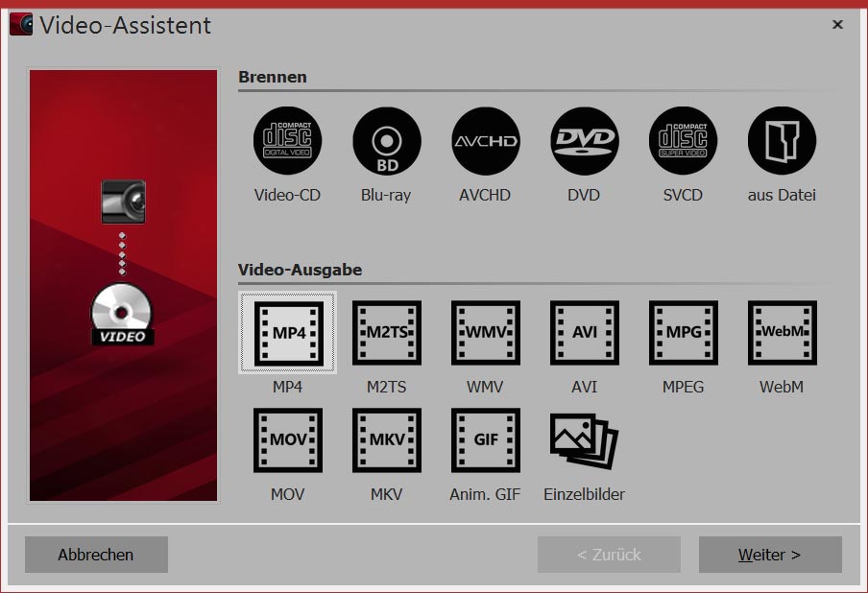
Task: Choose M2TS video output
Action: coord(386,334)
